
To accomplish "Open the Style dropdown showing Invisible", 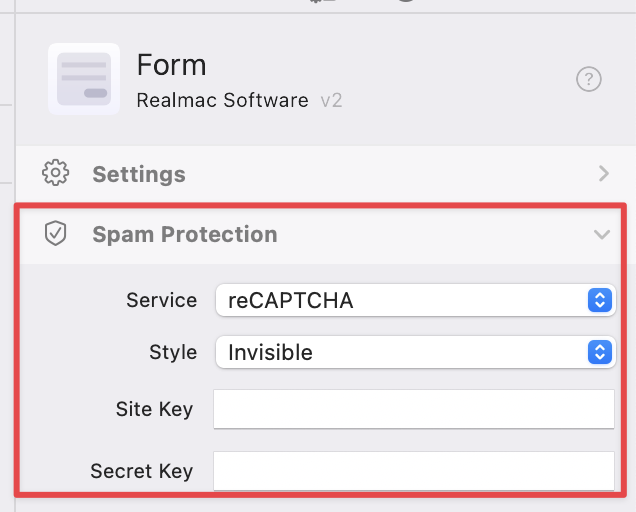I will 400,352.
